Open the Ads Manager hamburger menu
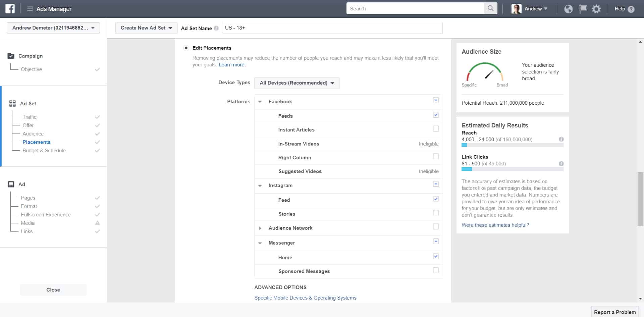 tap(30, 9)
